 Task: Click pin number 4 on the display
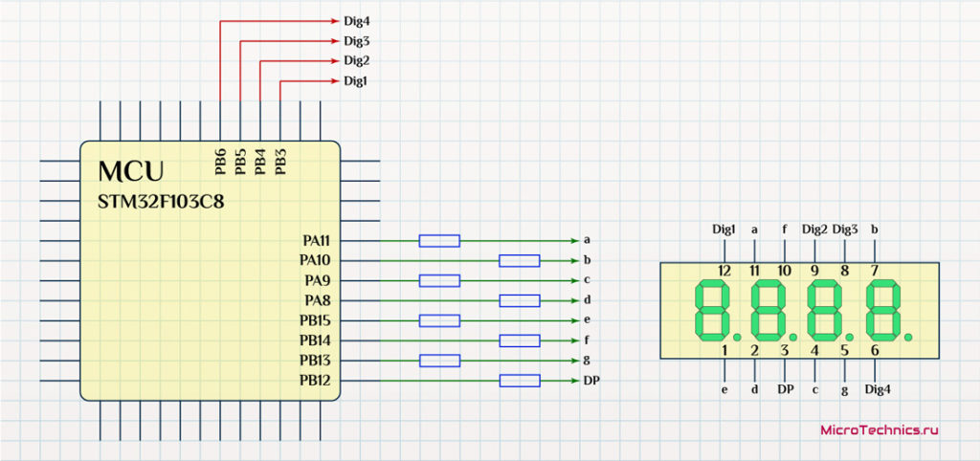(x=814, y=350)
